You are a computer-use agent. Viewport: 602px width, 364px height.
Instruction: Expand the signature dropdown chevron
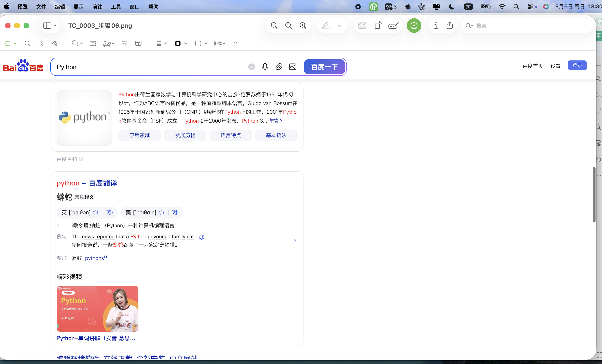113,43
